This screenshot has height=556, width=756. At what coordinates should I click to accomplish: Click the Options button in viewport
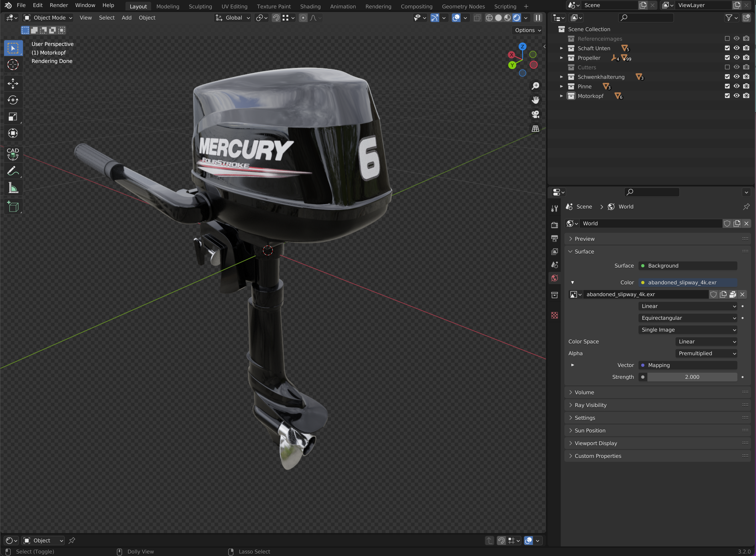click(528, 30)
